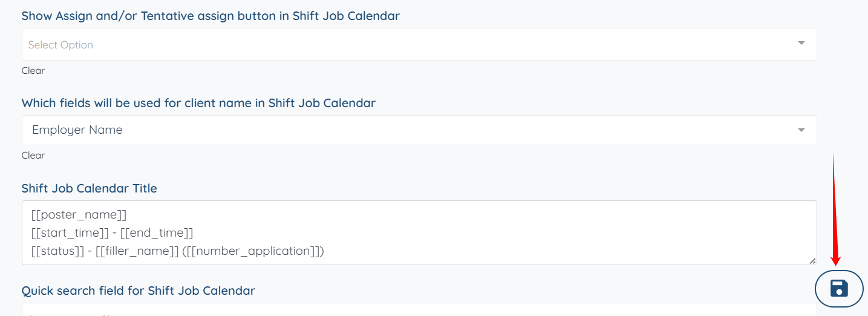Image resolution: width=868 pixels, height=316 pixels.
Task: Place cursor on the [[start_time]] token
Action: coord(67,233)
